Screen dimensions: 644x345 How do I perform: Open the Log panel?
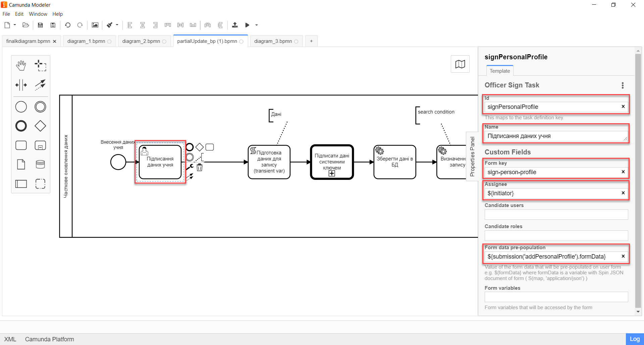point(635,339)
